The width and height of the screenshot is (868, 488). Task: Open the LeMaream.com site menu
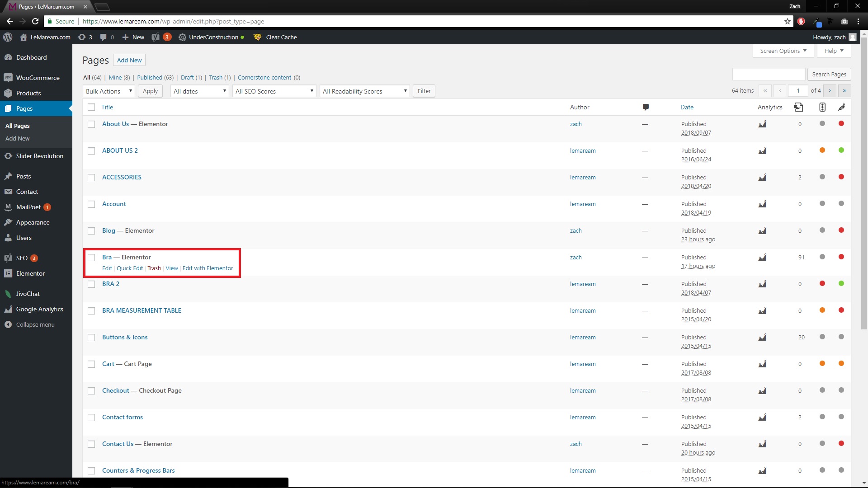click(45, 37)
